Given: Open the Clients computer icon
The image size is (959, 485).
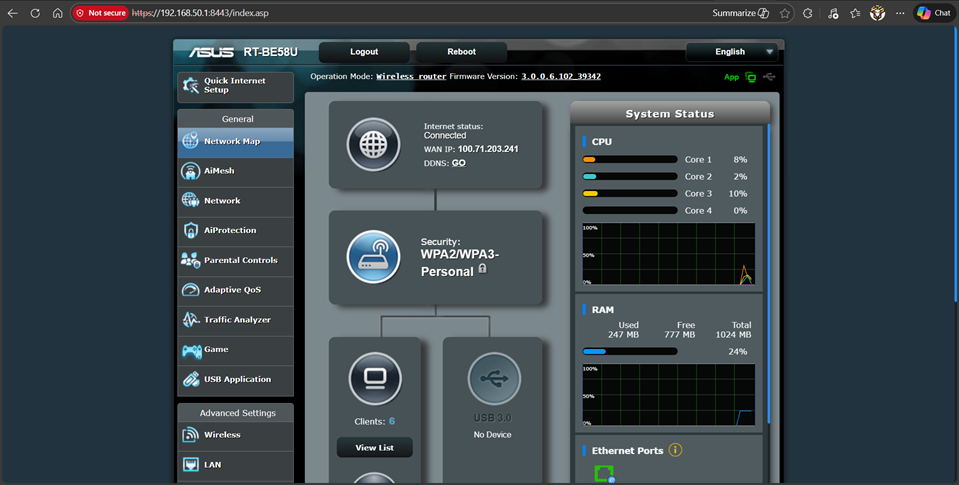Looking at the screenshot, I should pyautogui.click(x=375, y=379).
